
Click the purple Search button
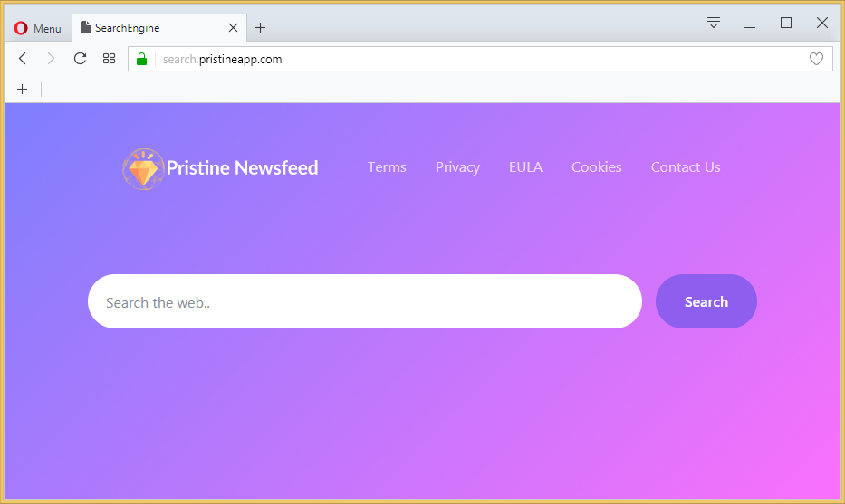706,301
